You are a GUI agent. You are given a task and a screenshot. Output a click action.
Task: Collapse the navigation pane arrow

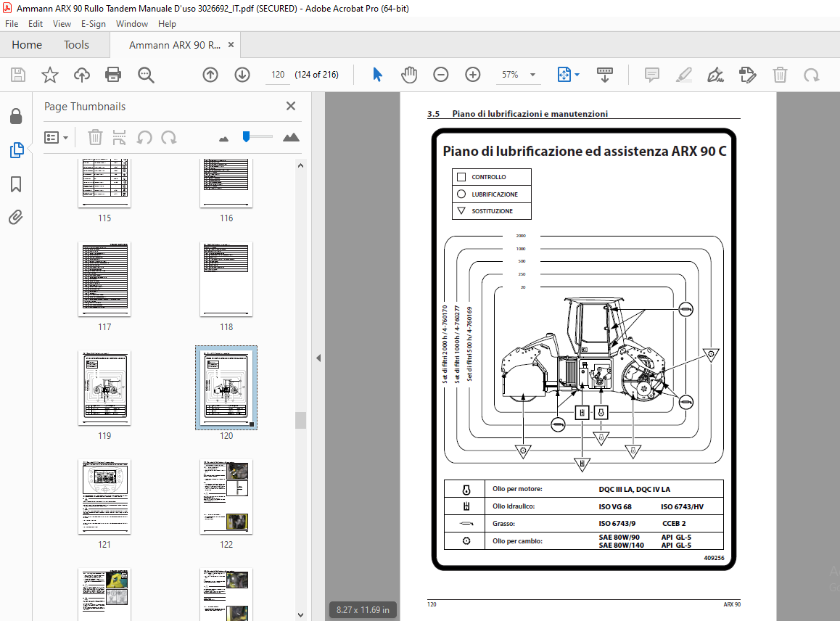click(318, 358)
